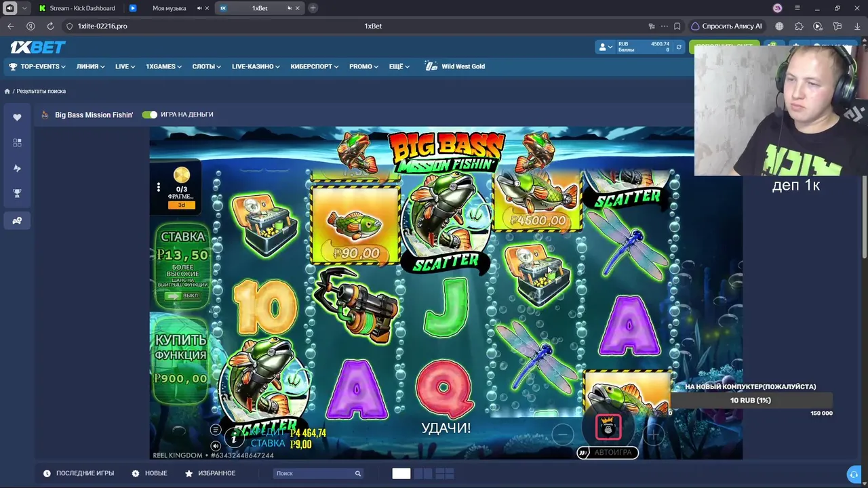The height and width of the screenshot is (488, 868).
Task: Click the browser sound indicator at top-left
Action: point(9,8)
